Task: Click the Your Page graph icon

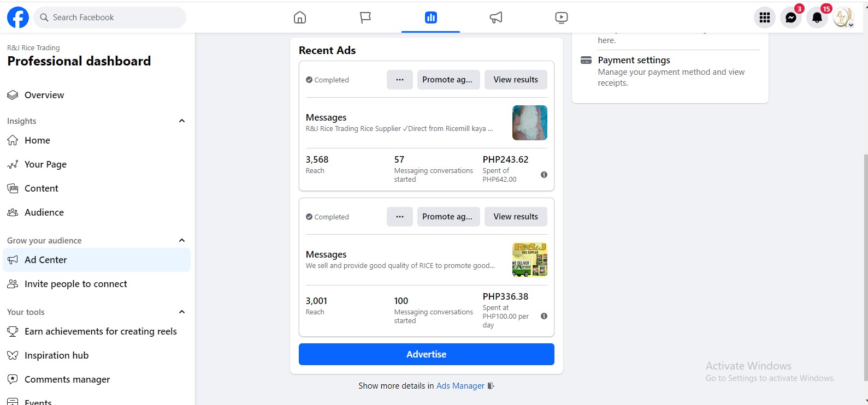Action: click(13, 164)
